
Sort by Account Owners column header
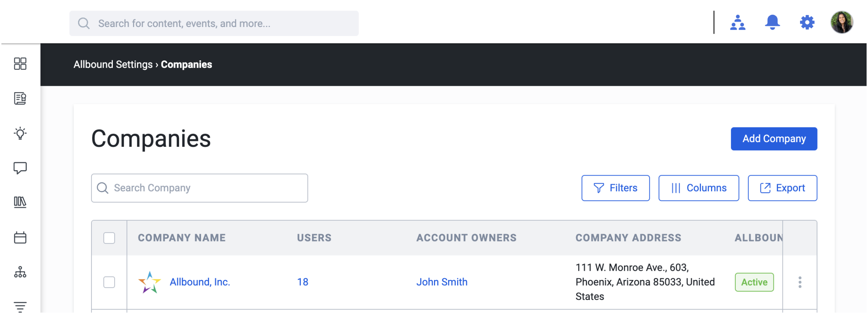pyautogui.click(x=467, y=238)
